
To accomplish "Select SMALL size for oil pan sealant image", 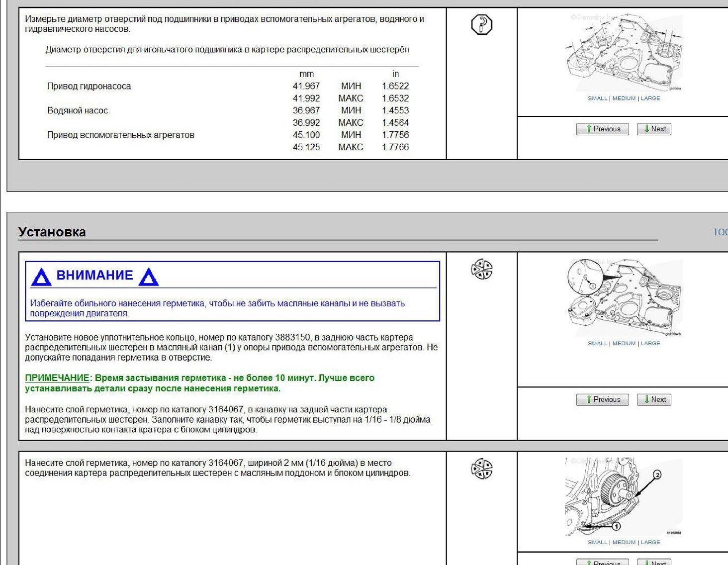I will [x=597, y=543].
